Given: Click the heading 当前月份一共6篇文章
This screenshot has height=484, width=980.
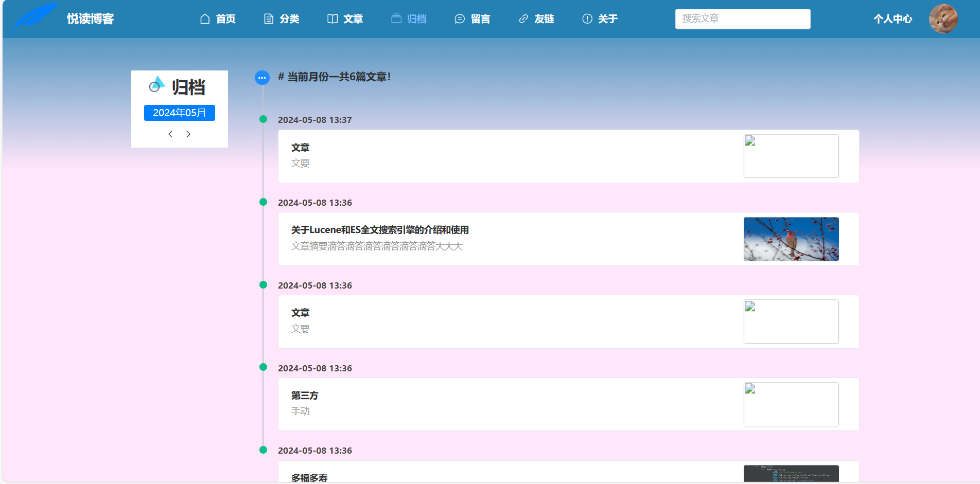Looking at the screenshot, I should click(x=335, y=77).
